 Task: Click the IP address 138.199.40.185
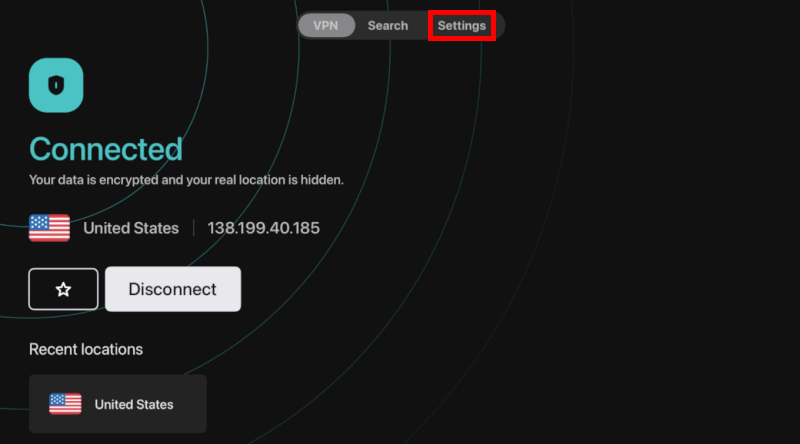pos(263,228)
